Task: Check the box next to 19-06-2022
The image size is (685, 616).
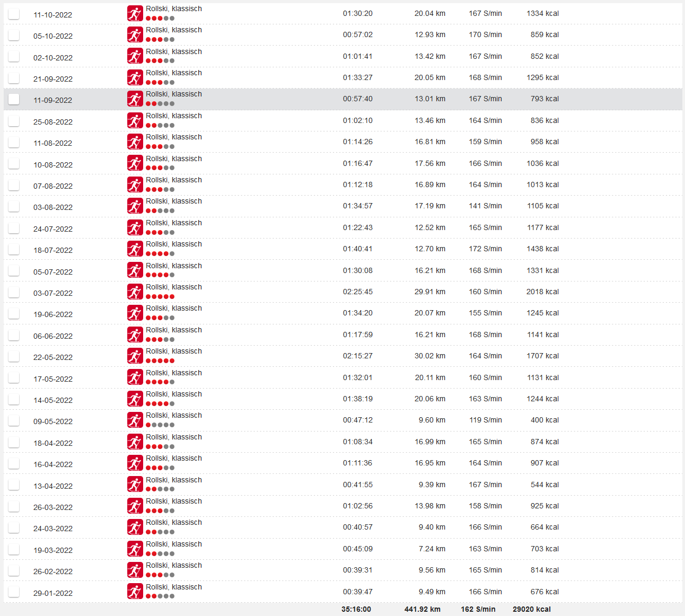Action: [14, 313]
